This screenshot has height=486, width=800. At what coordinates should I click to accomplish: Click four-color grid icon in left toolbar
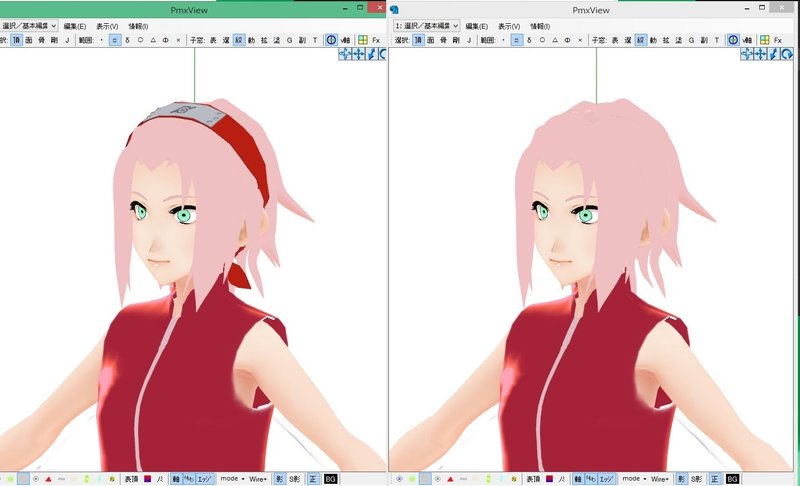(363, 40)
